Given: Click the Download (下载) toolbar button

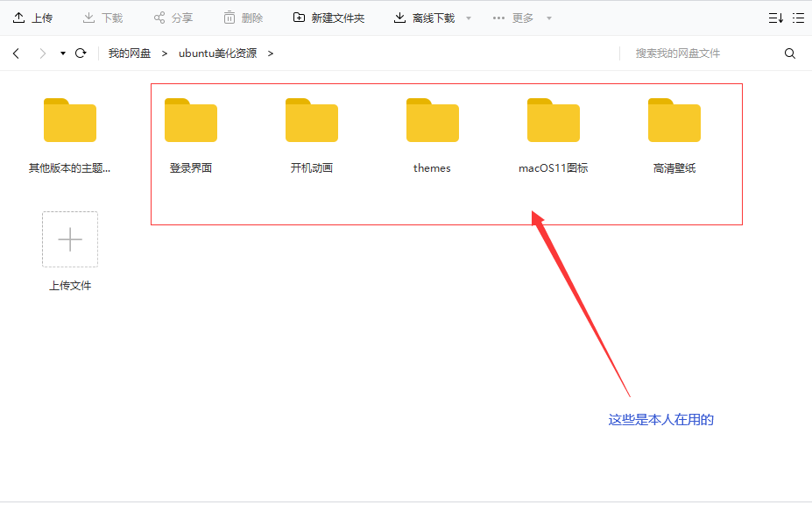Looking at the screenshot, I should (103, 18).
